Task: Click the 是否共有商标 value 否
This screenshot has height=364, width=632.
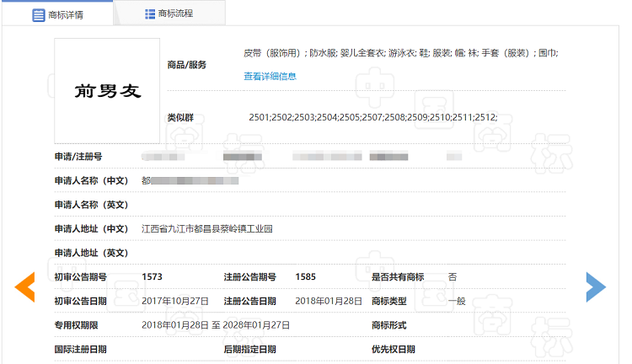Action: (453, 276)
